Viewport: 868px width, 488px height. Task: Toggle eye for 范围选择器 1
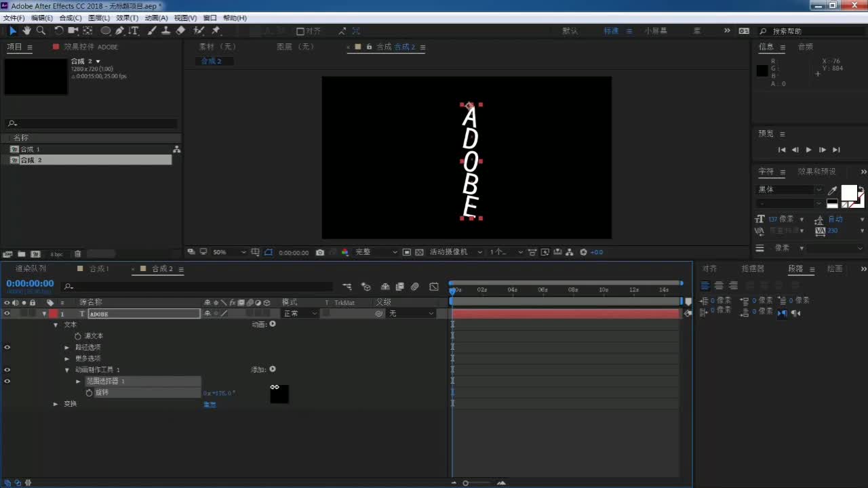click(x=7, y=381)
